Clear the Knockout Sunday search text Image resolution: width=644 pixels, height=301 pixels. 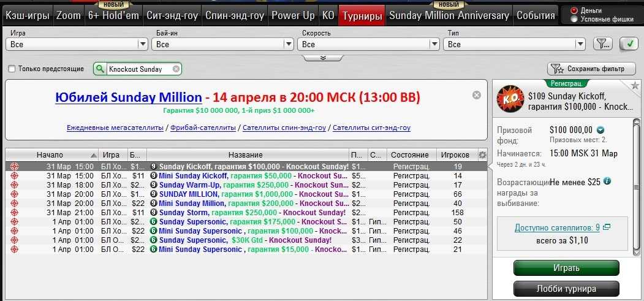pyautogui.click(x=176, y=69)
